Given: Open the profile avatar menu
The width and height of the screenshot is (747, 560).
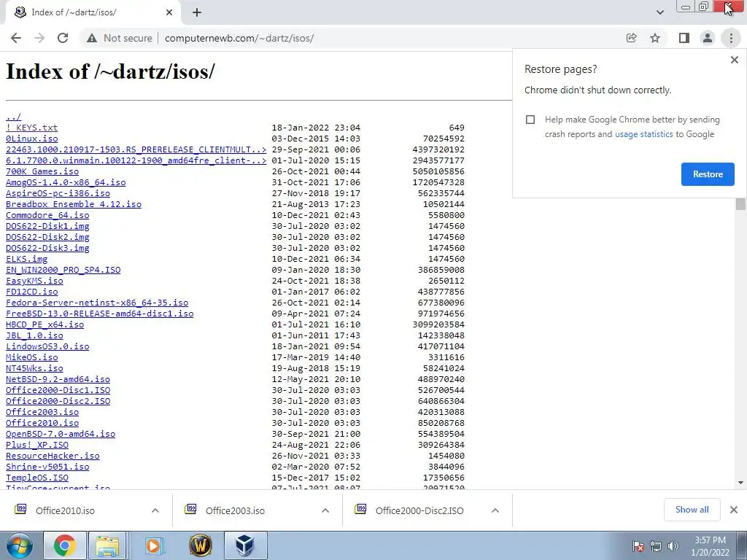Looking at the screenshot, I should click(x=708, y=38).
